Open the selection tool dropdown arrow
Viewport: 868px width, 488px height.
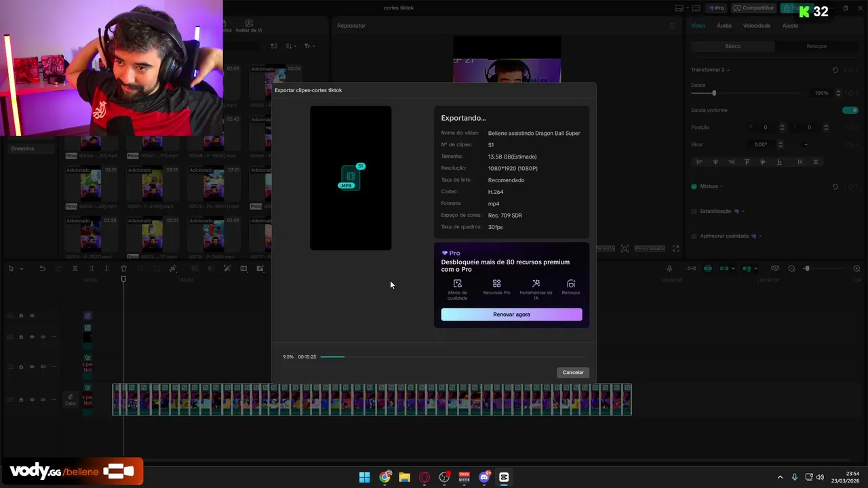[x=21, y=269]
